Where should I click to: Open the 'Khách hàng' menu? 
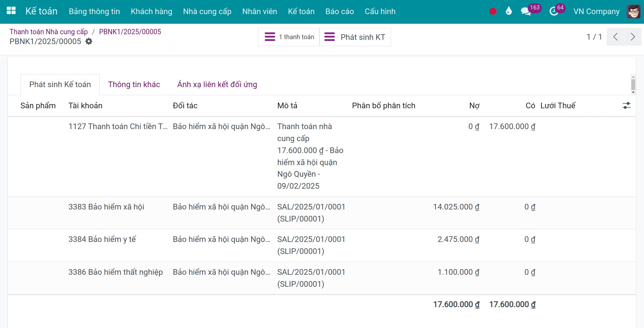(x=151, y=11)
